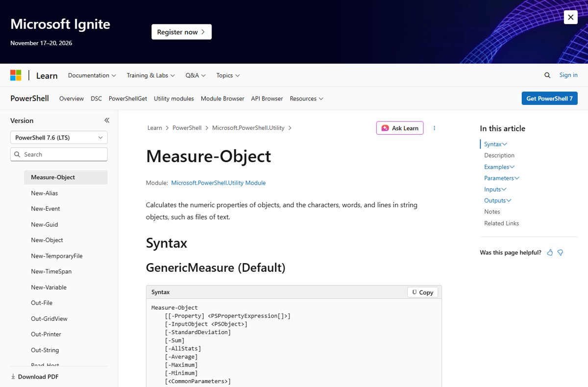Viewport: 588px width, 387px height.
Task: Open Microsoft.PowerShell.Utility Module link
Action: [219, 183]
